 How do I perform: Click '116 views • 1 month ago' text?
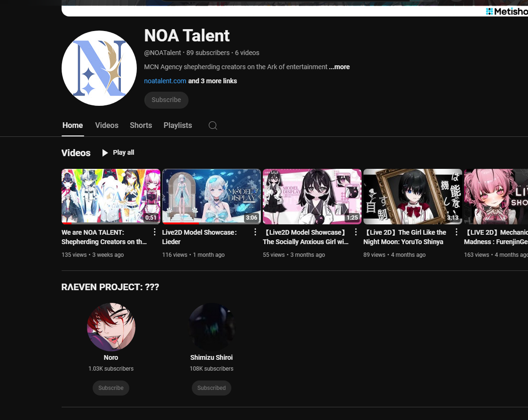(193, 254)
